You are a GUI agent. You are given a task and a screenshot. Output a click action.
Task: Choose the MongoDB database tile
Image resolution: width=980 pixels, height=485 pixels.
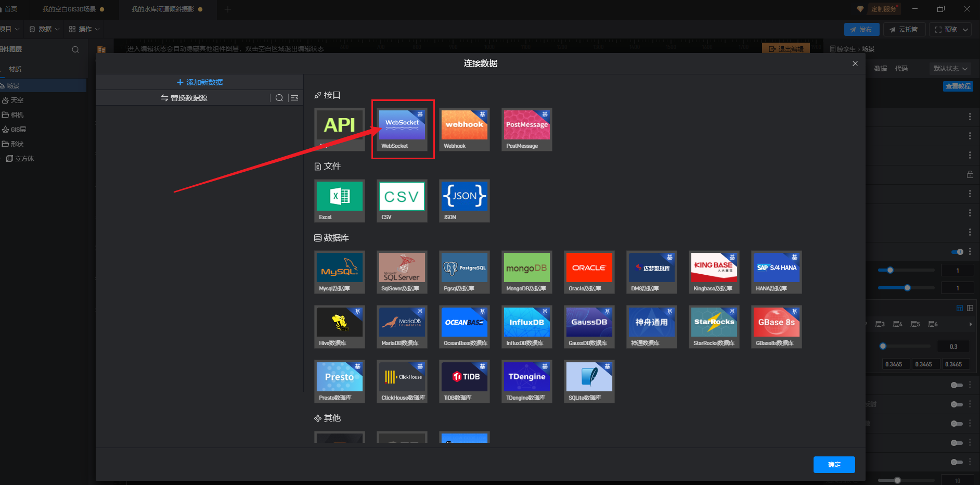[526, 272]
